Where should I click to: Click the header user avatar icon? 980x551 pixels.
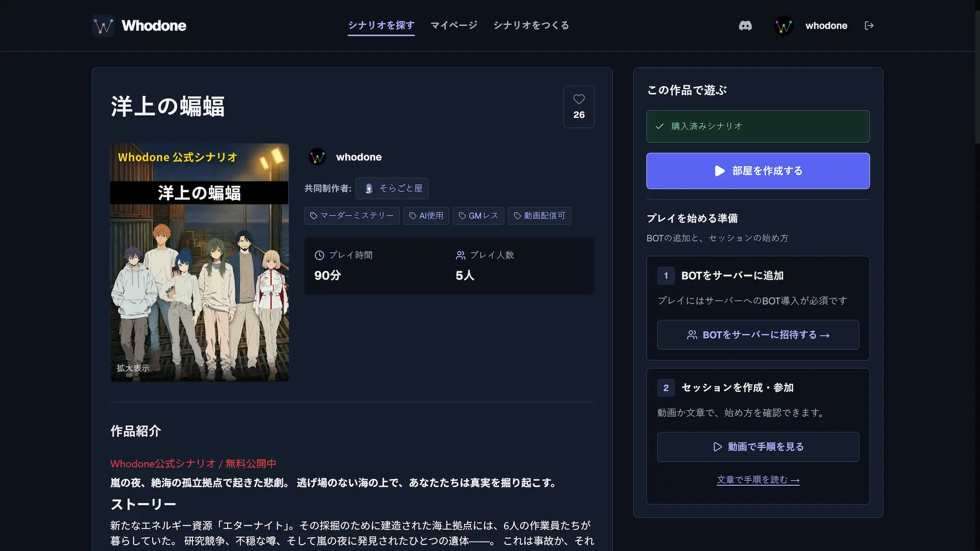click(783, 26)
